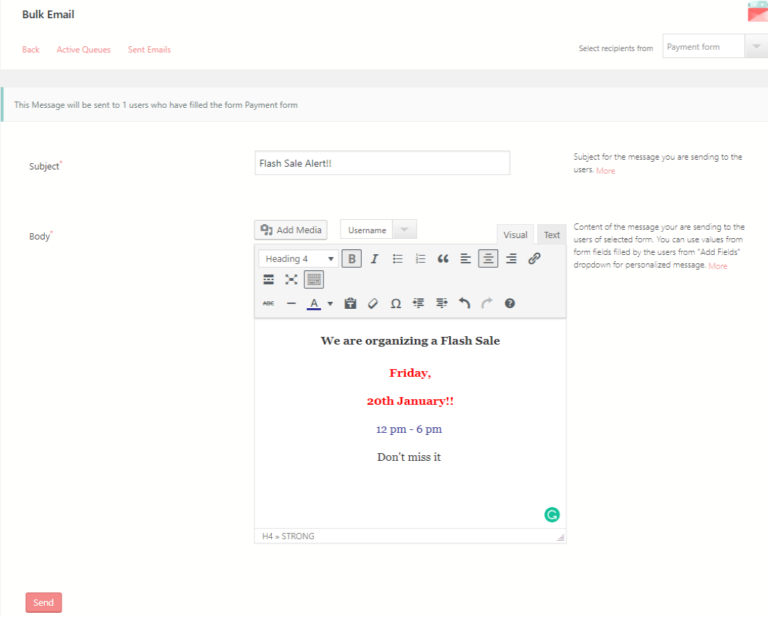Click in the Subject input field
Viewport: 768px width, 617px height.
[x=382, y=163]
